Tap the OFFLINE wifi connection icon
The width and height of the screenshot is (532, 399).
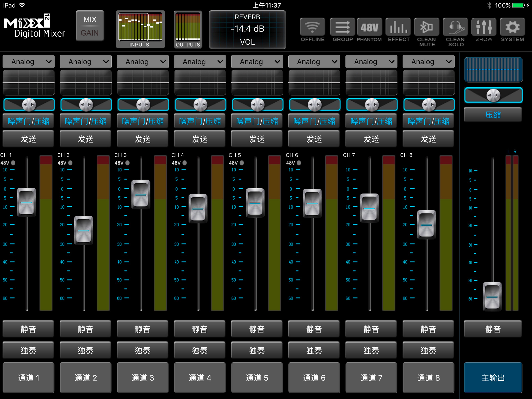tap(312, 27)
